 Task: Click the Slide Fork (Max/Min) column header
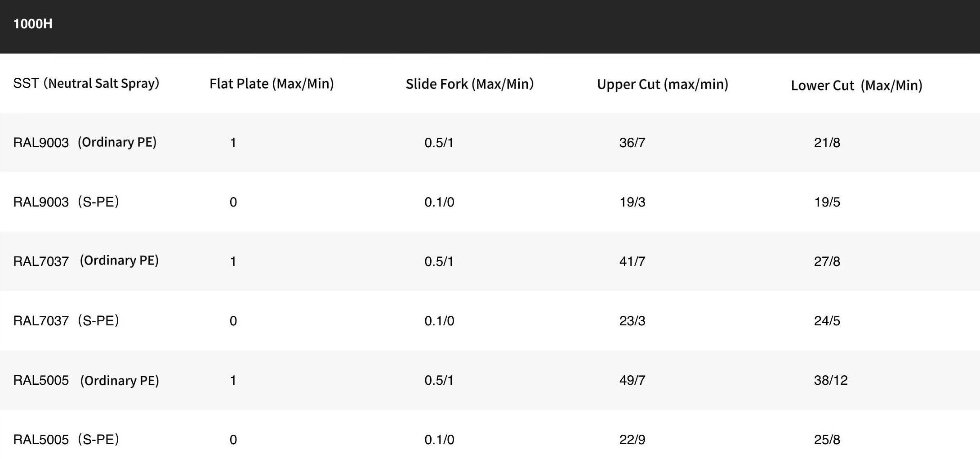click(x=470, y=84)
